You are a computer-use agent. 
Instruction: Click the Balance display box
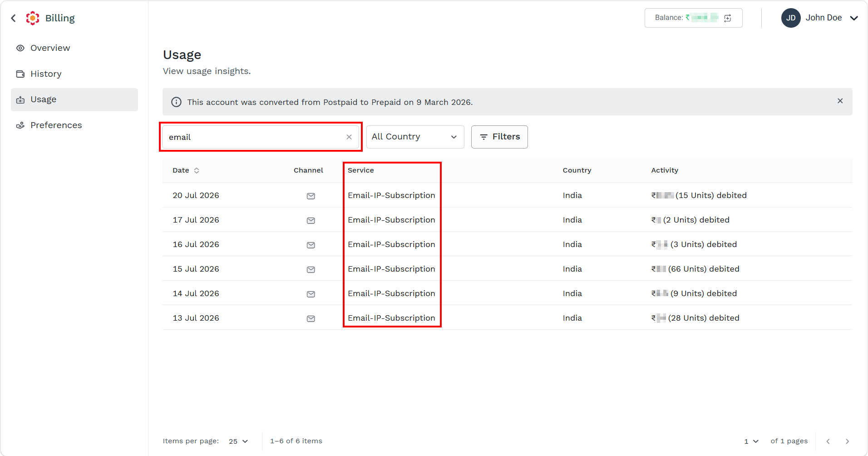[x=693, y=18]
